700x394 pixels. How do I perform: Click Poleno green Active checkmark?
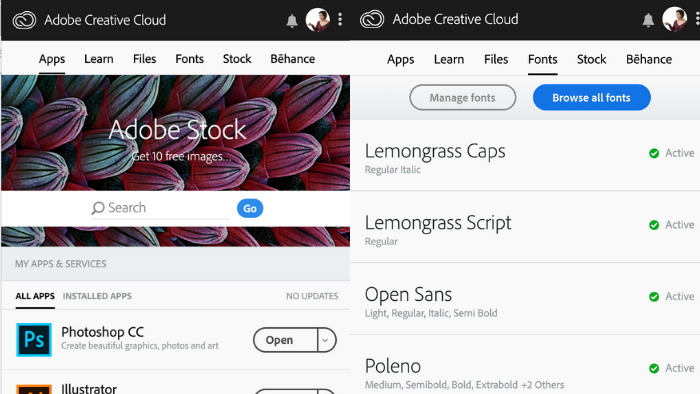[654, 369]
